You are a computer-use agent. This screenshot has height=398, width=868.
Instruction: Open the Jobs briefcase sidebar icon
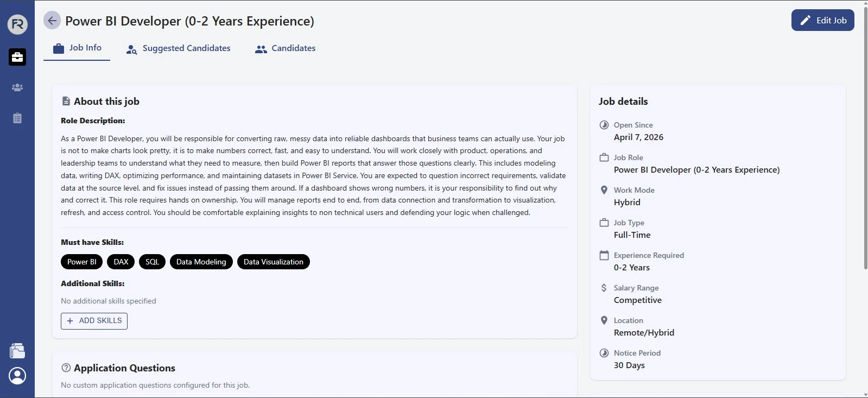[17, 57]
